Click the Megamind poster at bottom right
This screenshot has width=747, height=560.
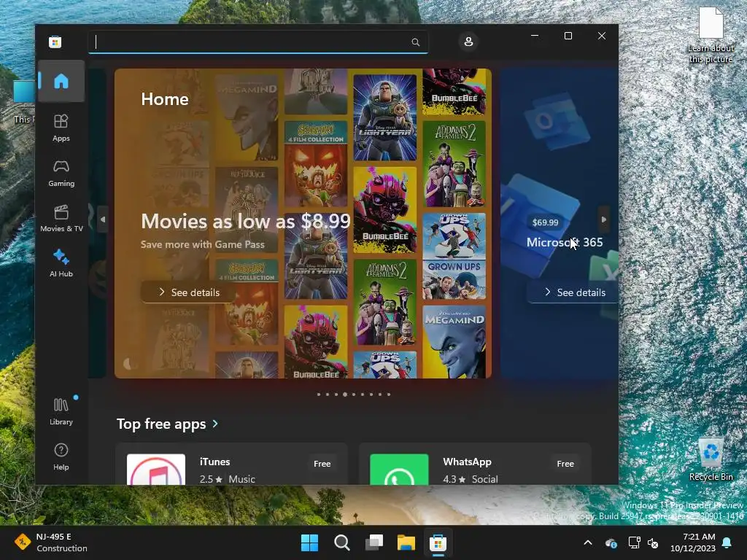[x=454, y=341]
